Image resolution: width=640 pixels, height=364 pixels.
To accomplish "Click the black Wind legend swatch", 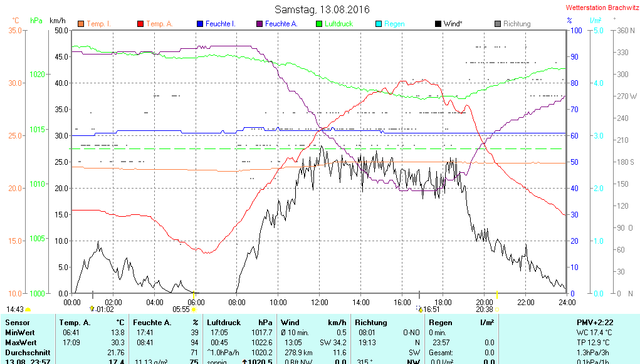I will [438, 24].
